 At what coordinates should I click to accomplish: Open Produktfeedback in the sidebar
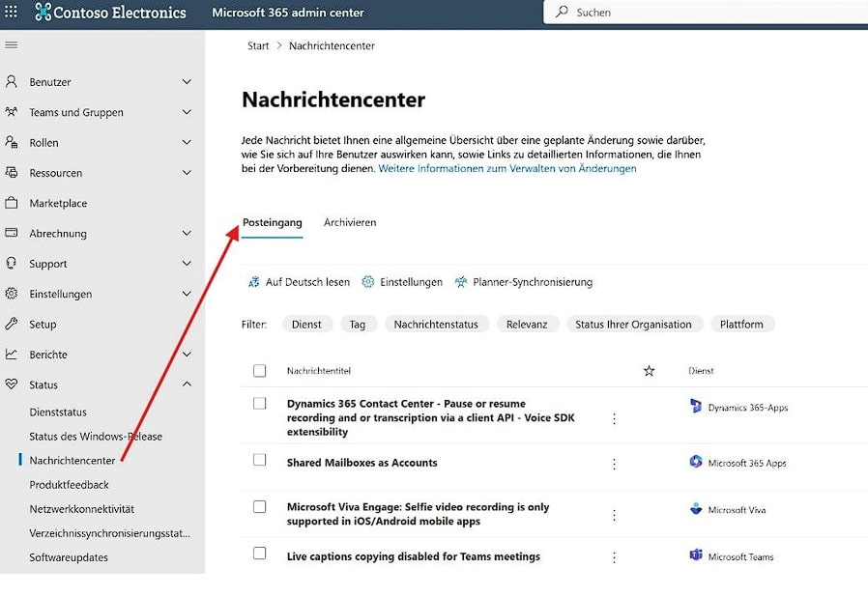pyautogui.click(x=70, y=485)
